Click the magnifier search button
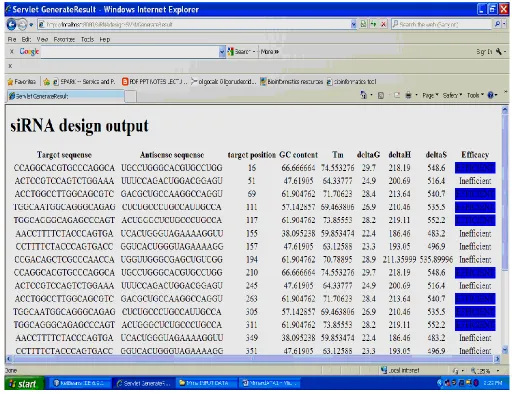Viewport: 512px width, 394px height. [x=497, y=24]
